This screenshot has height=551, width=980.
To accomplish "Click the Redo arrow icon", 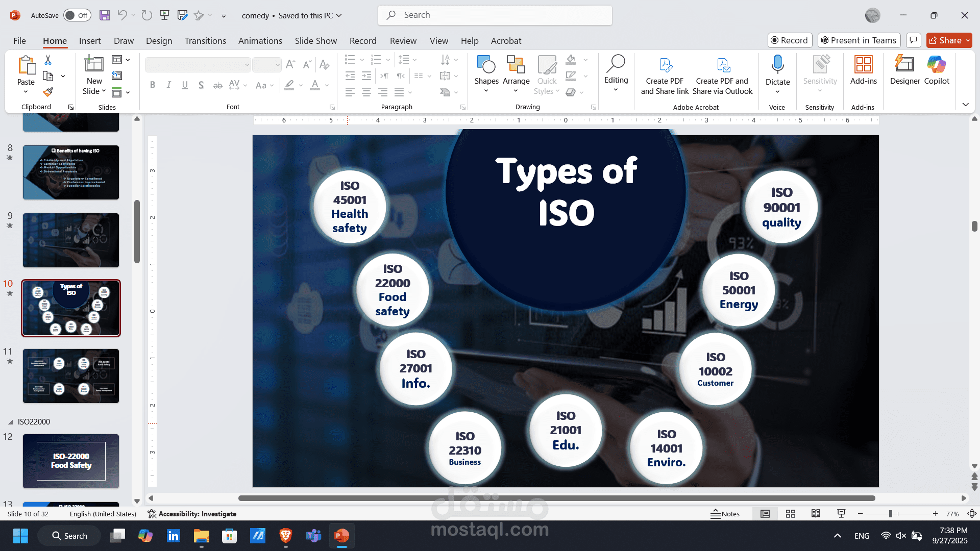I will tap(147, 15).
